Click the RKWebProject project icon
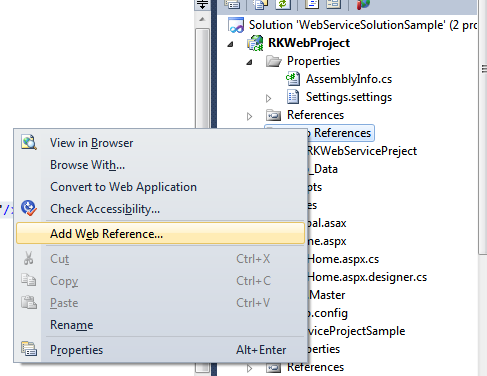 [255, 43]
